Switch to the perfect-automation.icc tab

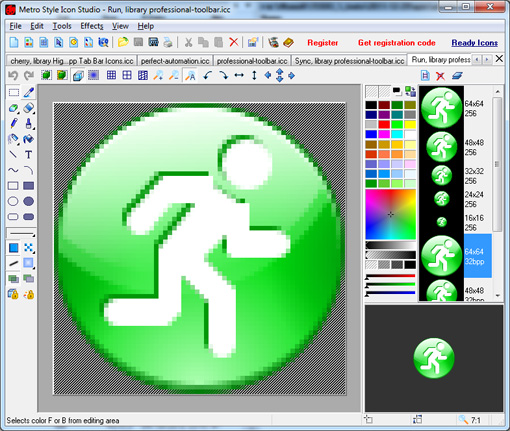click(175, 61)
